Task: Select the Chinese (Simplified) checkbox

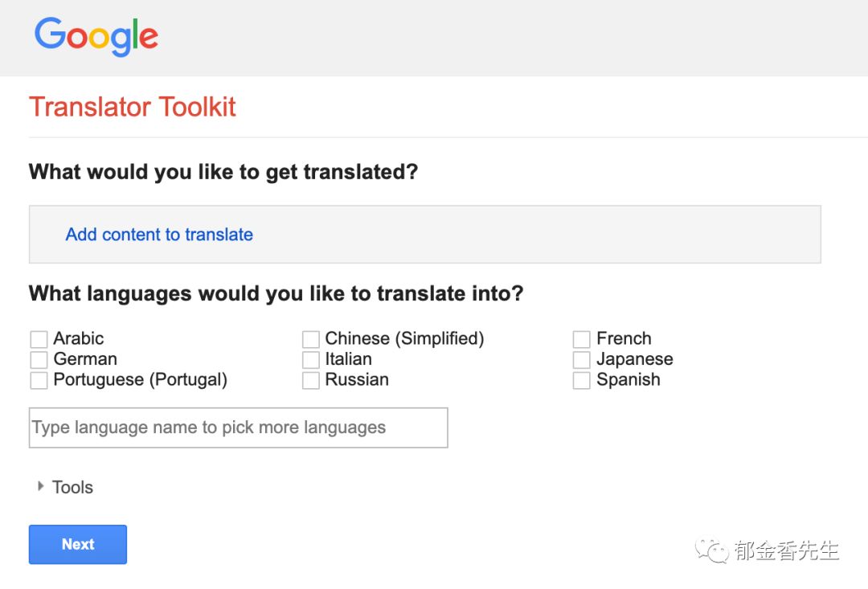Action: pos(310,339)
